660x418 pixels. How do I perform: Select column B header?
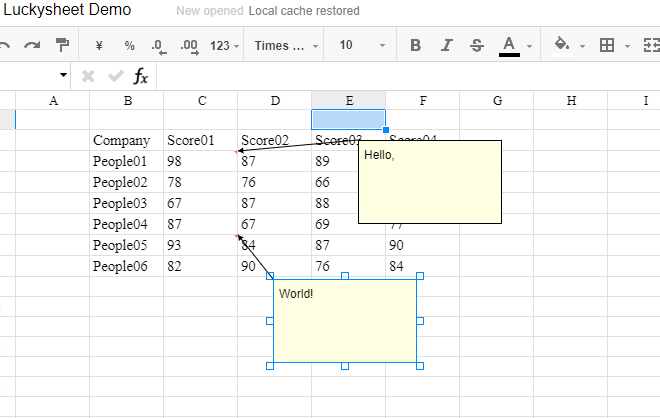pyautogui.click(x=127, y=101)
